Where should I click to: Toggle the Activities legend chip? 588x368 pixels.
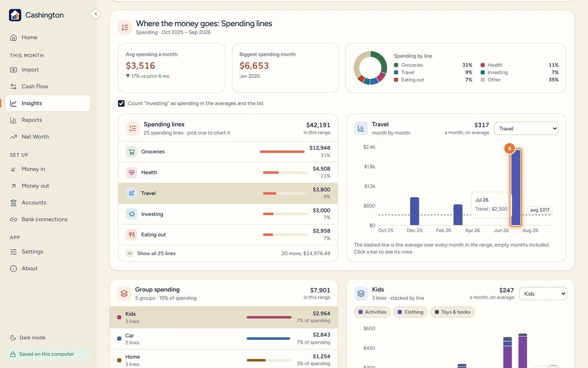coord(372,312)
